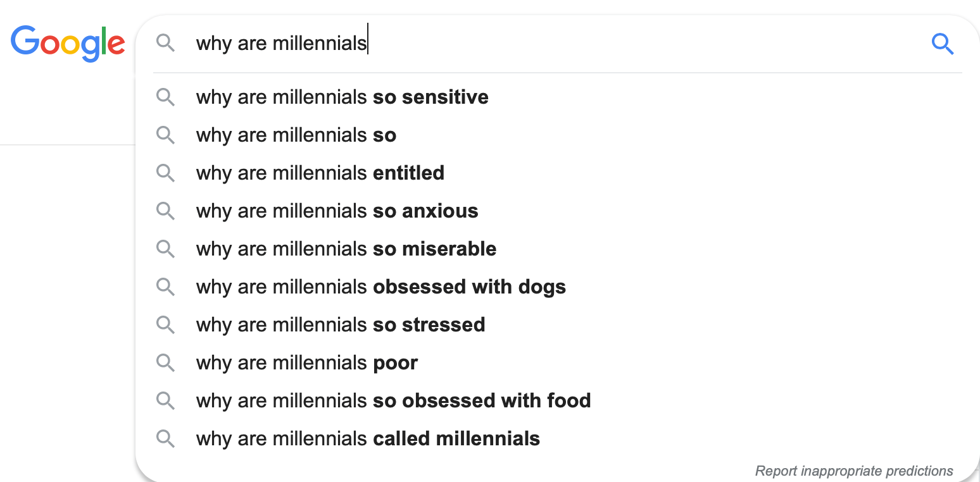Select 'why are millennials called millennials'
Screen dimensions: 980x482
coord(368,439)
